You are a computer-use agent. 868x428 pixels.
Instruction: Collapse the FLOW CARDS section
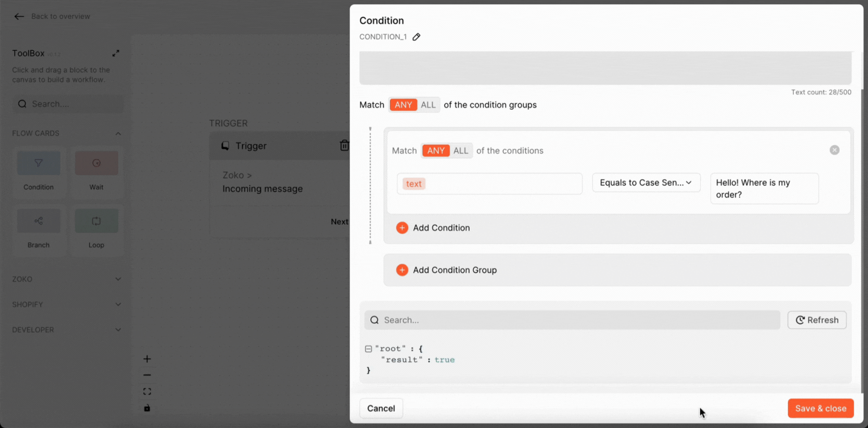(118, 133)
